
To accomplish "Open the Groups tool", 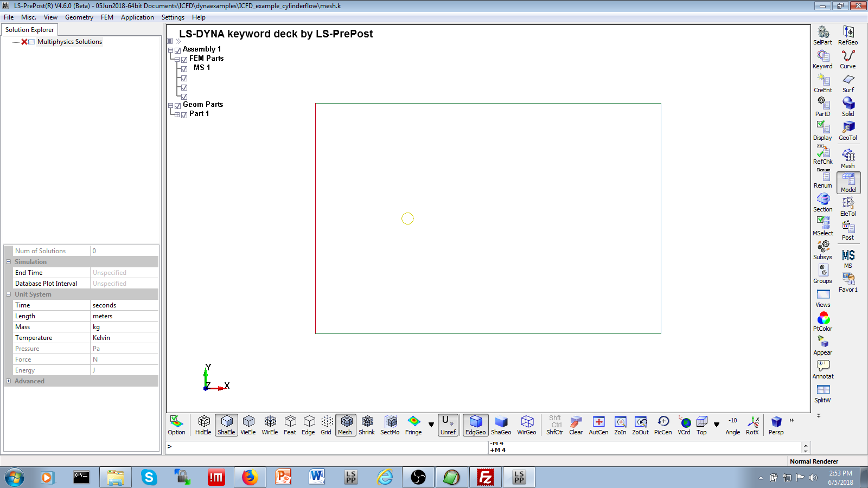I will tap(822, 274).
